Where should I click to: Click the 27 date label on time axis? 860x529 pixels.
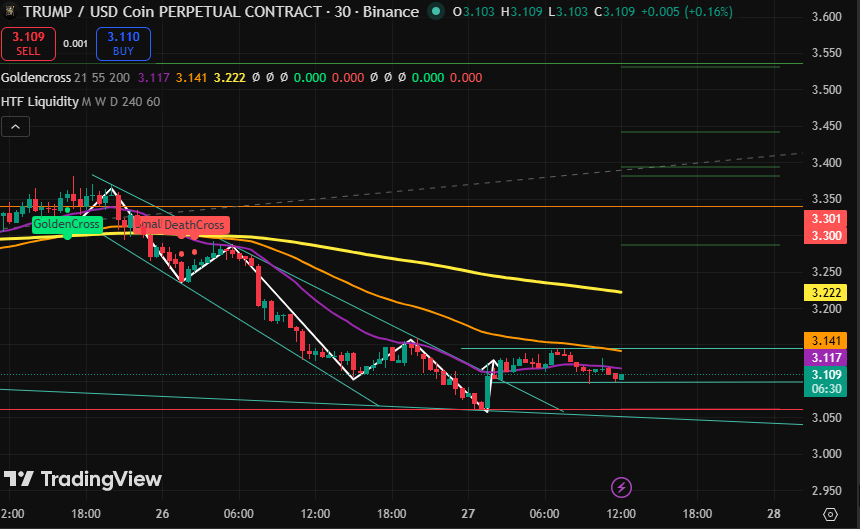(x=468, y=514)
